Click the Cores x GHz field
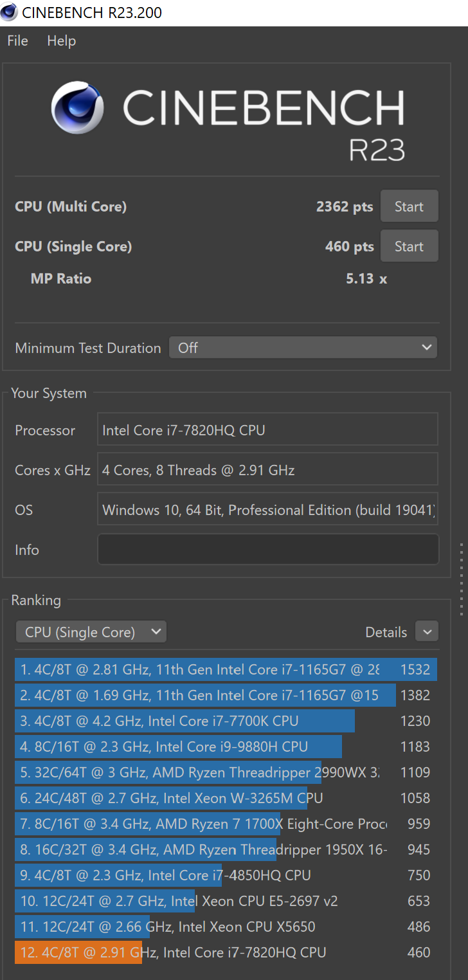The image size is (468, 980). click(267, 469)
